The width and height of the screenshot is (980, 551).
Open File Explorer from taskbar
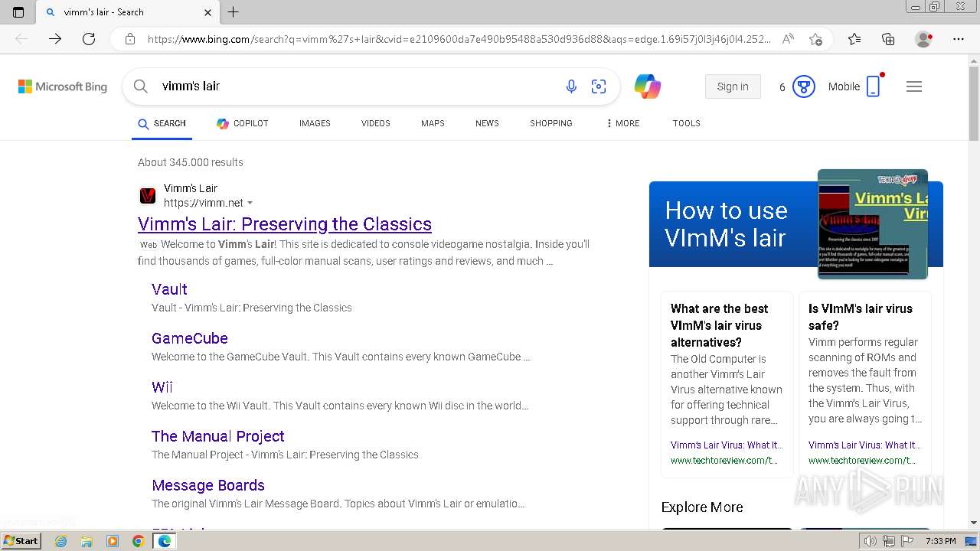[87, 541]
